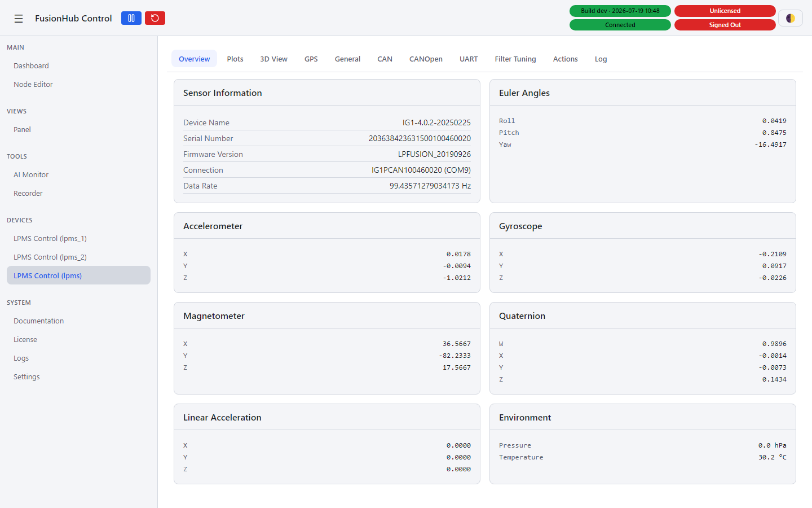Open the Logs page in sidebar

[78, 358]
